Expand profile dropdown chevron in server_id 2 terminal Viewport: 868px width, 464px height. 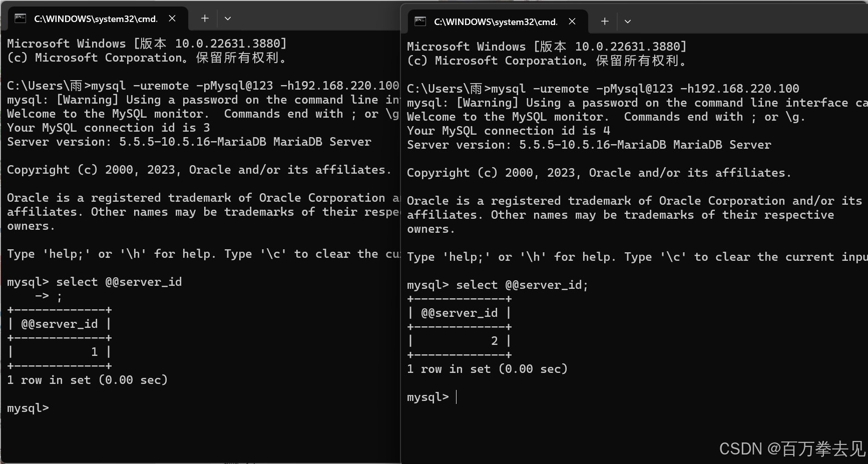pos(628,22)
